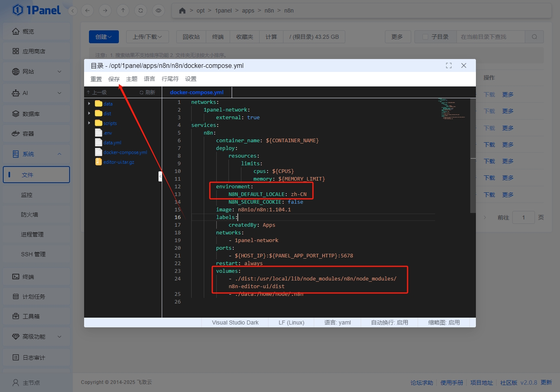The width and height of the screenshot is (560, 392).
Task: Click the 回收站 recycle bin button
Action: 191,37
